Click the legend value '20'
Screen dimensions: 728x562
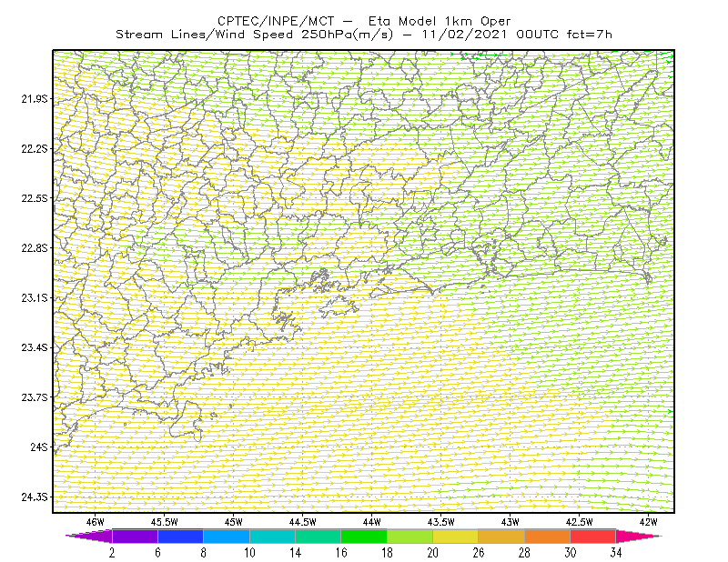pyautogui.click(x=433, y=553)
